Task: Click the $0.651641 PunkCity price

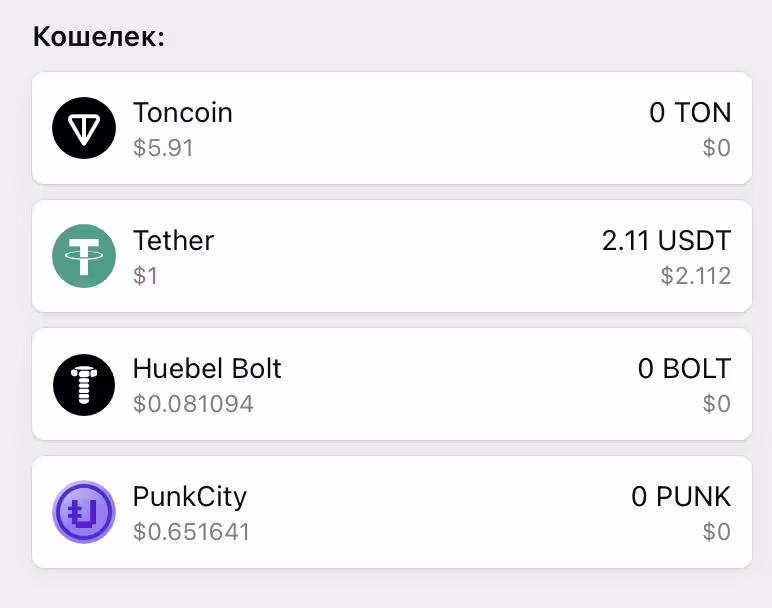Action: [192, 532]
